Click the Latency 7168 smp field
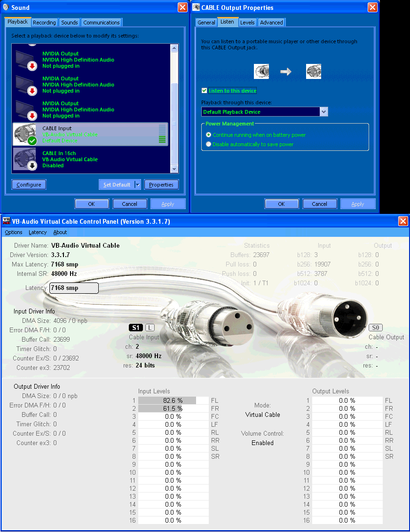 (74, 288)
